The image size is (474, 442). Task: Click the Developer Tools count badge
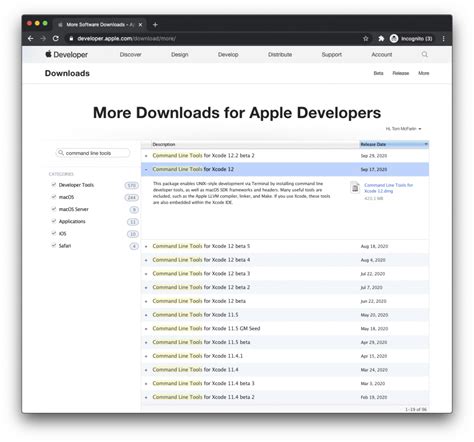(131, 185)
